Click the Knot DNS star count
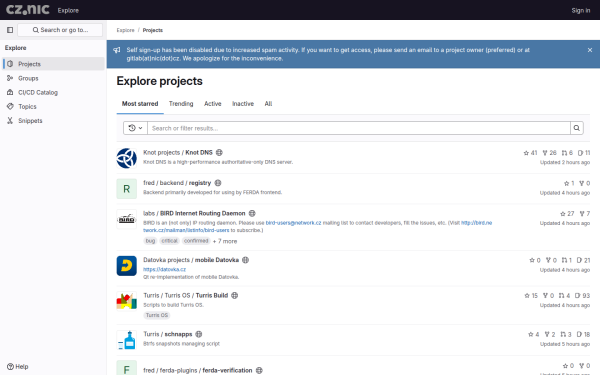600x375 pixels. (x=530, y=153)
